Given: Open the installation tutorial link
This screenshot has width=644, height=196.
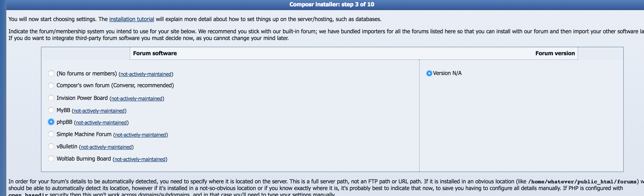Looking at the screenshot, I should [131, 19].
